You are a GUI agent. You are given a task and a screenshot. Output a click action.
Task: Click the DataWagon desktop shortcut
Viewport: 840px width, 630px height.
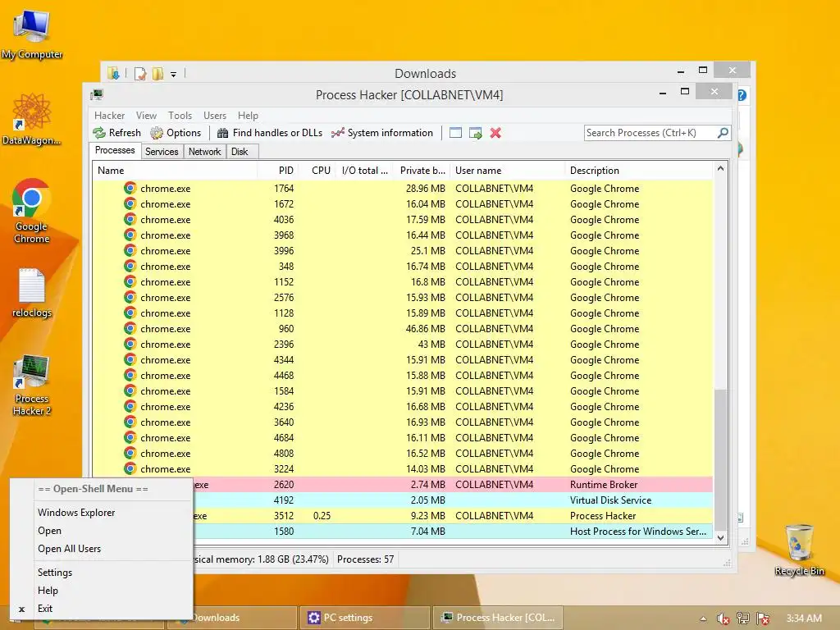(x=32, y=120)
